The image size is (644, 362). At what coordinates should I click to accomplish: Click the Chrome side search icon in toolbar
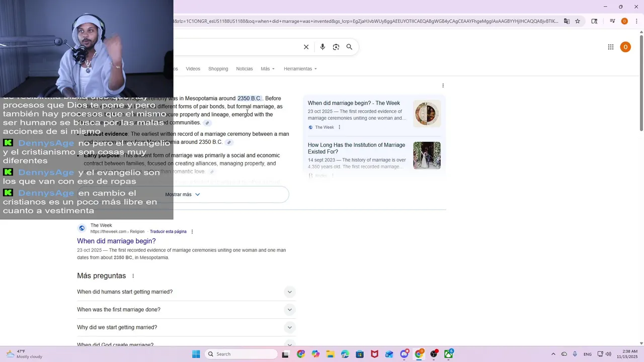(594, 21)
